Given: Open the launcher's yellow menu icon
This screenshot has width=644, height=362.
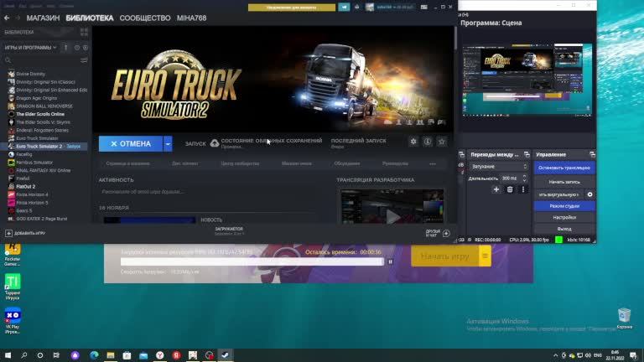Looking at the screenshot, I should click(485, 256).
